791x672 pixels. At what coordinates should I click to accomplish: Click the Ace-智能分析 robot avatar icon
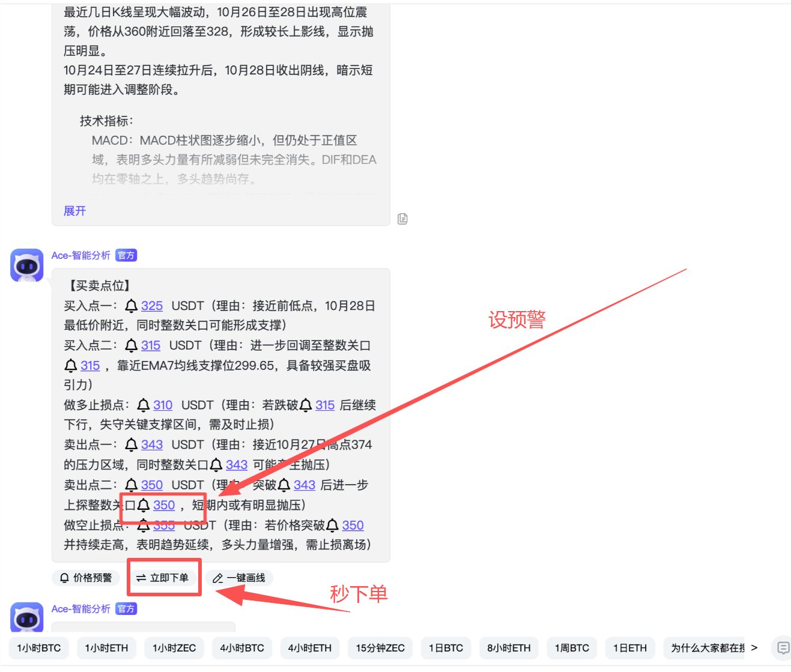[26, 266]
